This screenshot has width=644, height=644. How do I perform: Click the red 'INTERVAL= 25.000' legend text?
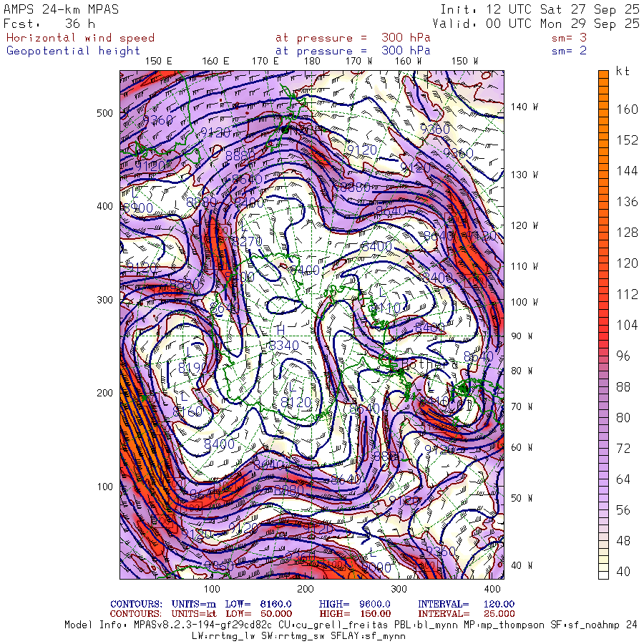466,614
